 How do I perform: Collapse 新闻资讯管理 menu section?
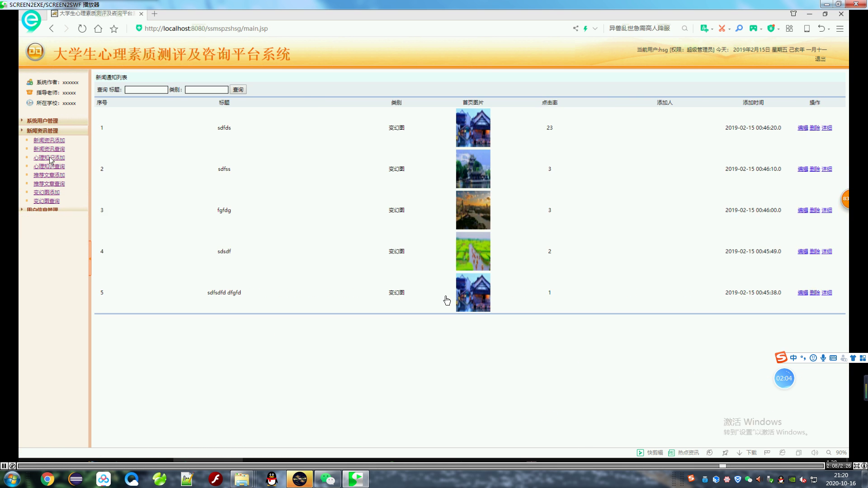coord(42,131)
